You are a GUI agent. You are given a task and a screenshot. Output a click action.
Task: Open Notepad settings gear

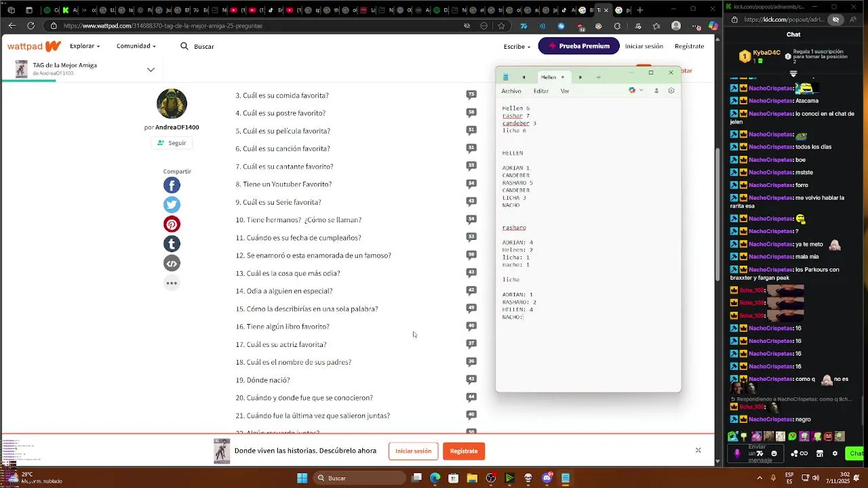(x=671, y=91)
